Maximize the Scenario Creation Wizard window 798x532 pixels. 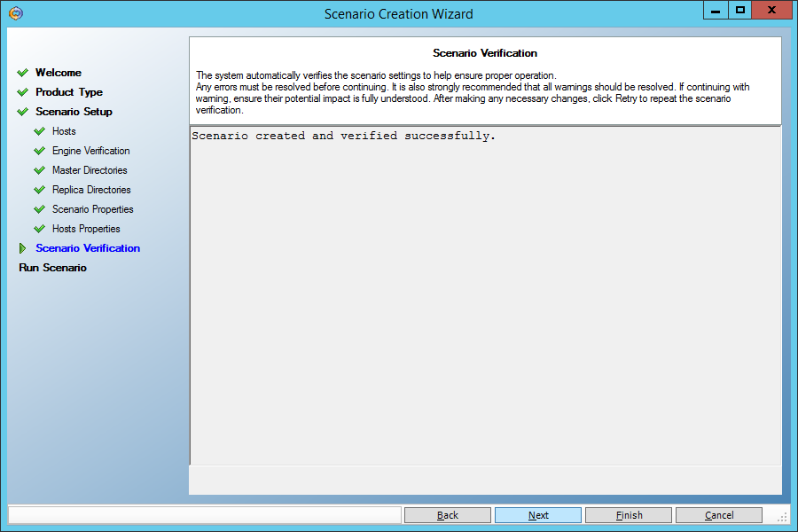740,10
